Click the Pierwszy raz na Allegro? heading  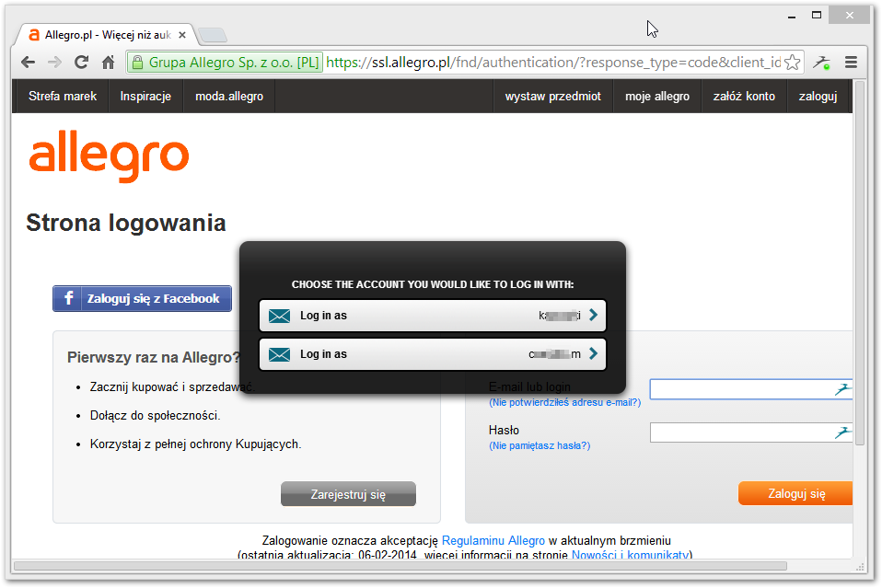154,358
